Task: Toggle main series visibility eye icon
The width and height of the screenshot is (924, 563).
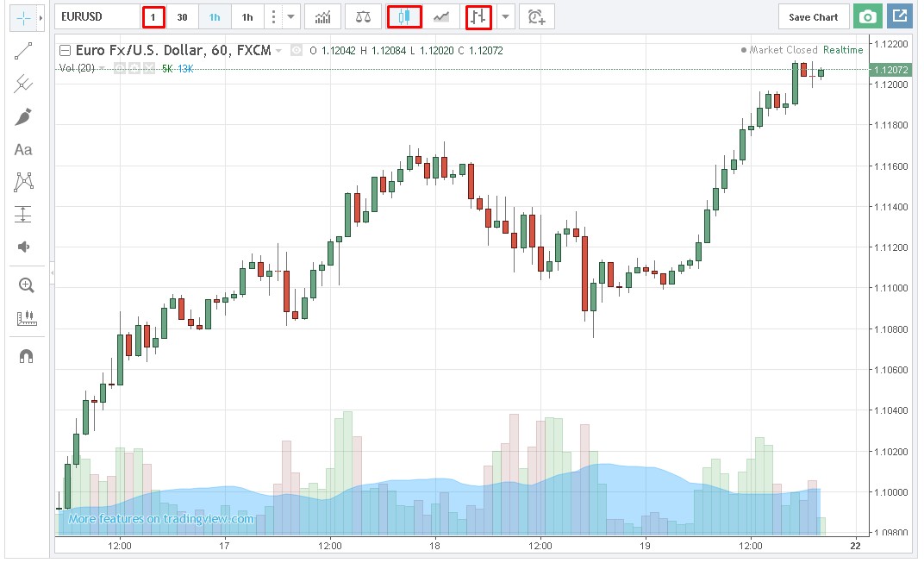Action: (x=297, y=51)
